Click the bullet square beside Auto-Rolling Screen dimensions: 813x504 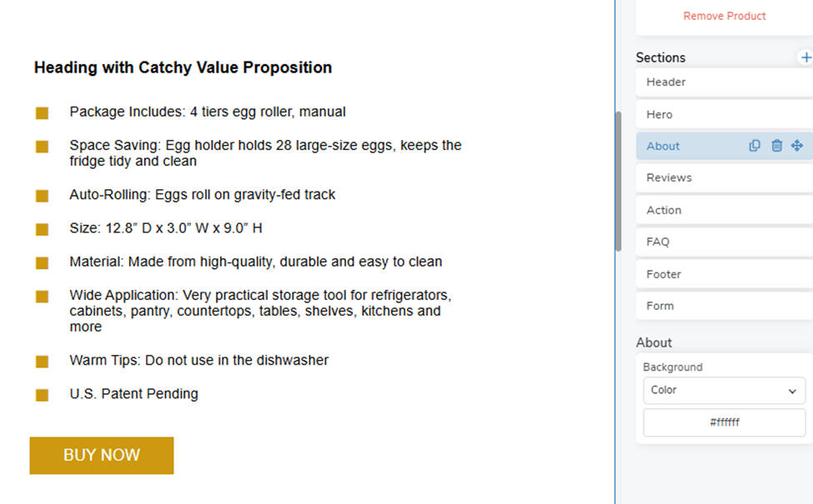point(43,196)
